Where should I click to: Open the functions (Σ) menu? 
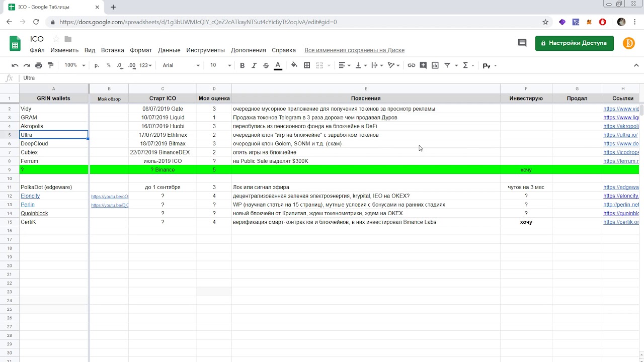468,65
